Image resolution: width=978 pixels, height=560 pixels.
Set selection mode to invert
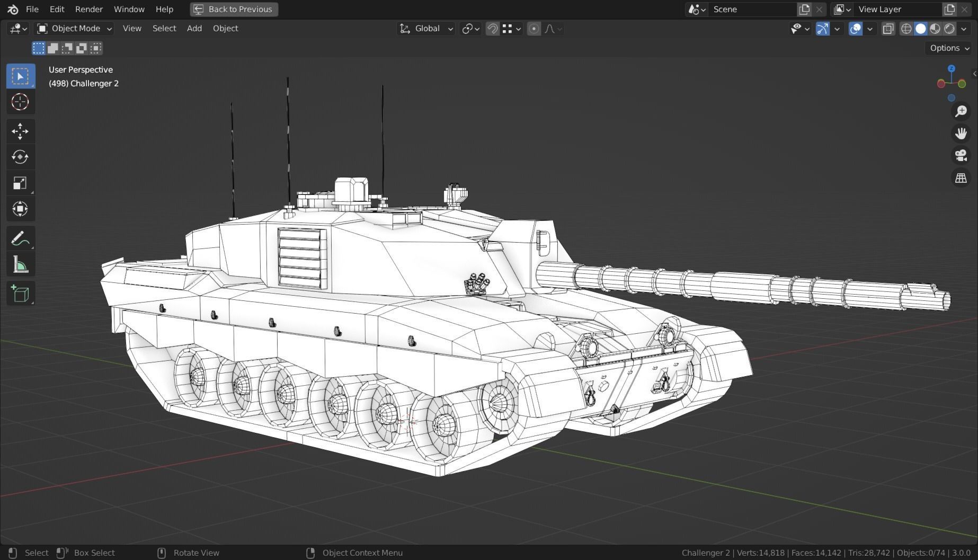click(x=81, y=48)
